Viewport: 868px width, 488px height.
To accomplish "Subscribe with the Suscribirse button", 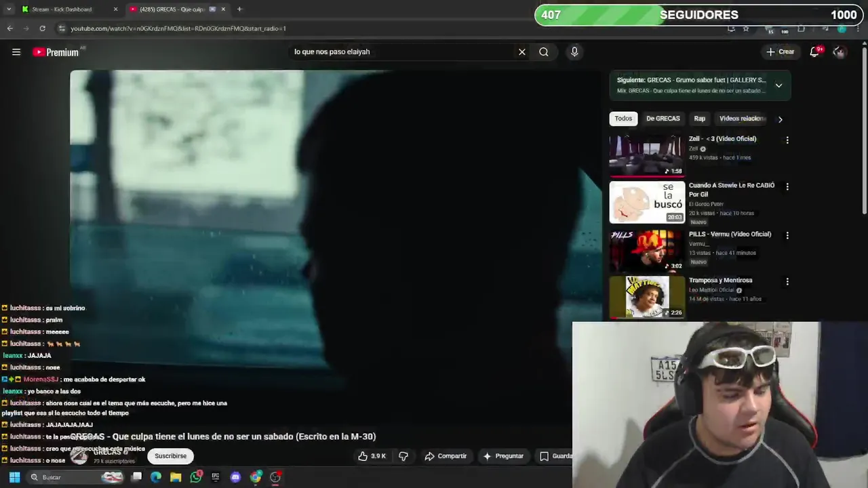I will click(x=170, y=456).
